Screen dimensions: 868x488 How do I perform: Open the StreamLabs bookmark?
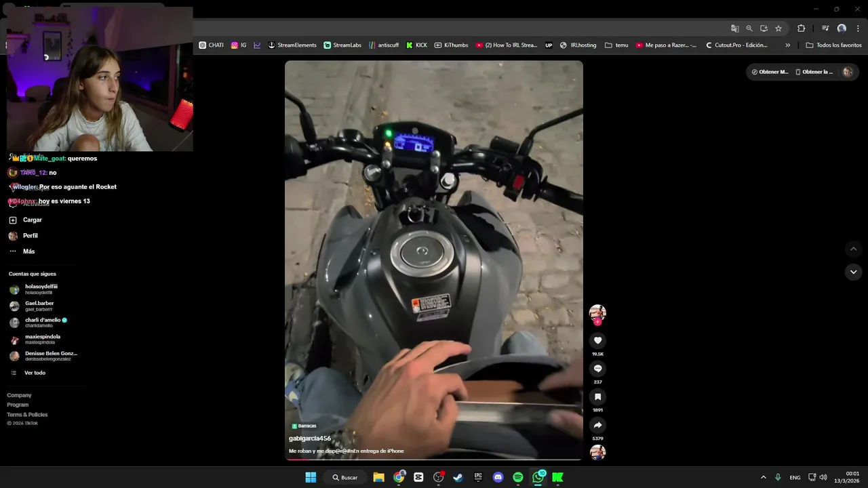tap(342, 45)
